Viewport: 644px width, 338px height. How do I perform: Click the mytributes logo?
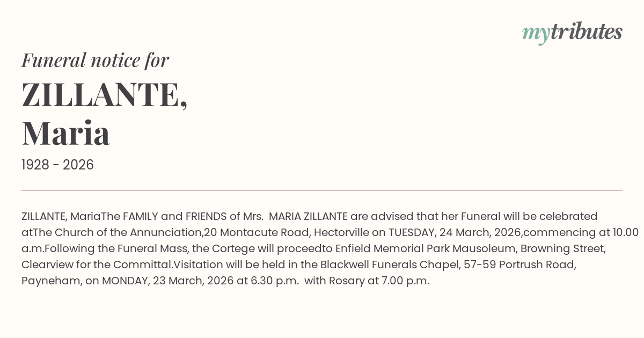click(572, 33)
